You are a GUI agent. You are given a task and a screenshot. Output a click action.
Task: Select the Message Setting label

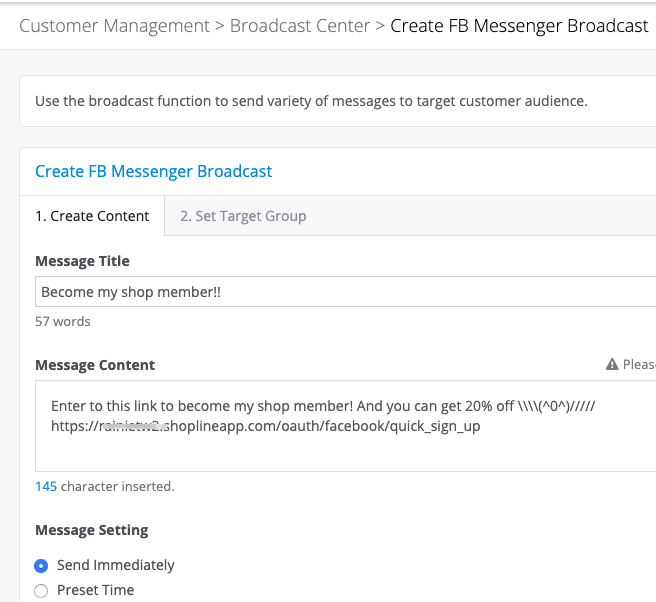(x=92, y=530)
